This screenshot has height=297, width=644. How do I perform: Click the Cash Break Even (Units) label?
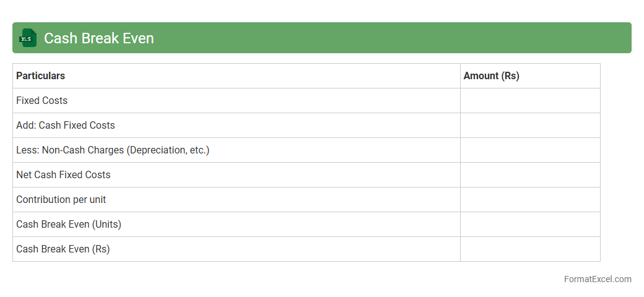[69, 224]
